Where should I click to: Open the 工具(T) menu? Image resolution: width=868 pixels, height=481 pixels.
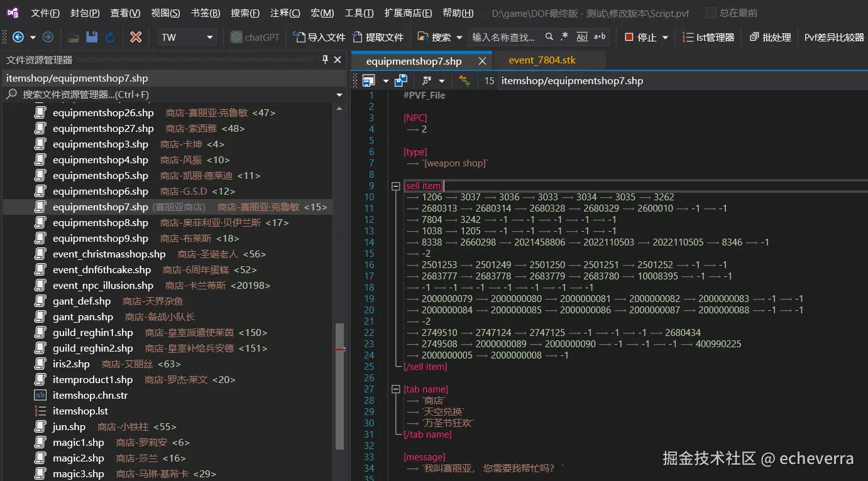[359, 13]
